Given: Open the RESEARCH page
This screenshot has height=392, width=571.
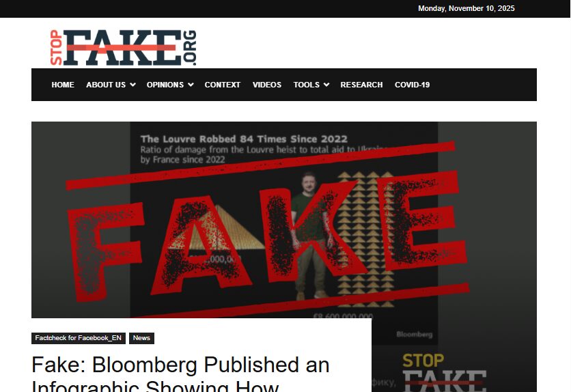Looking at the screenshot, I should click(361, 85).
